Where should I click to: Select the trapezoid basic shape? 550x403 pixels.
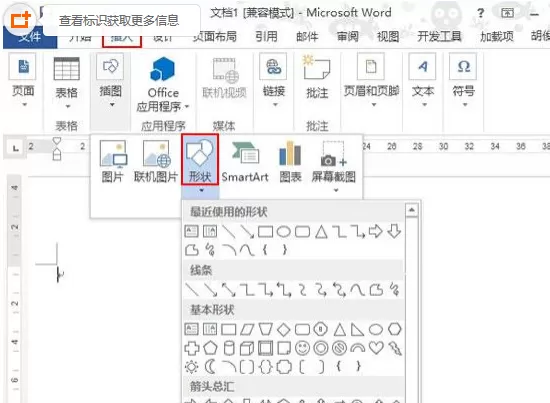266,329
